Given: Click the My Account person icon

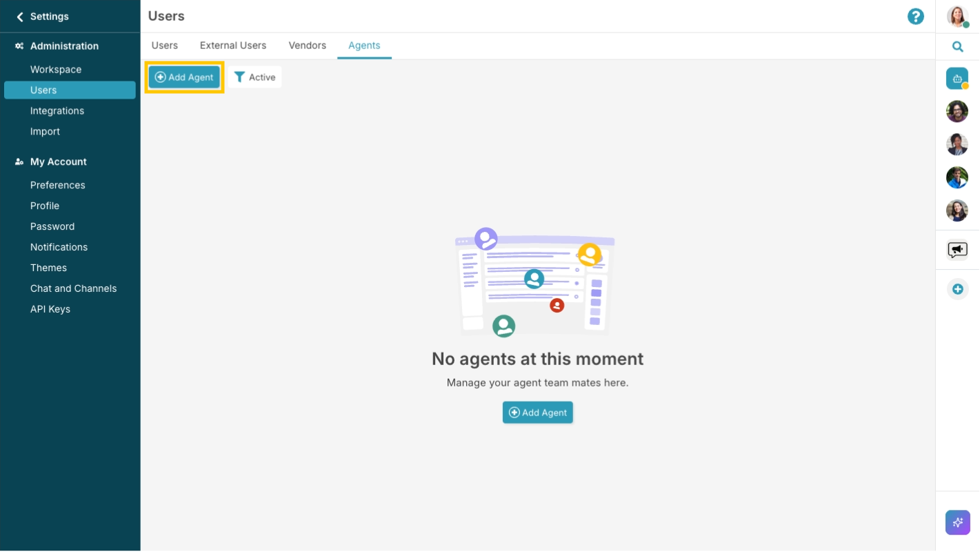Looking at the screenshot, I should pos(19,162).
